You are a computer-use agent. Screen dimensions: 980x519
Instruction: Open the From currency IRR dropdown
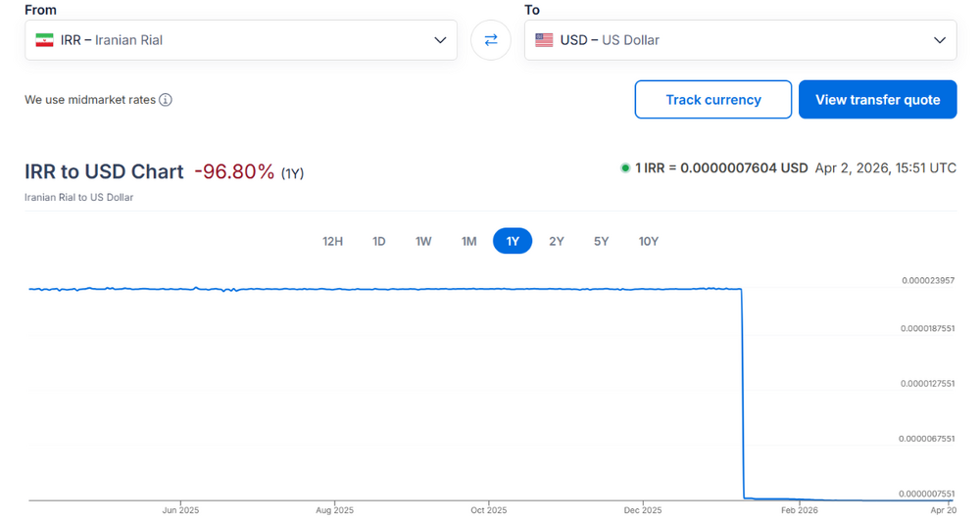click(x=241, y=40)
